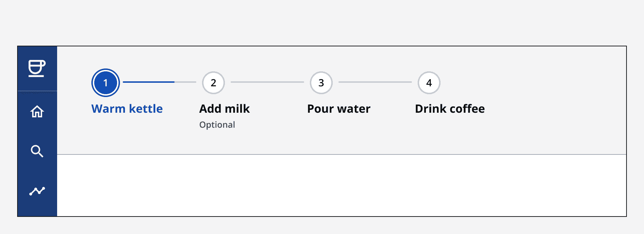Advance to step 4 circle

(428, 82)
